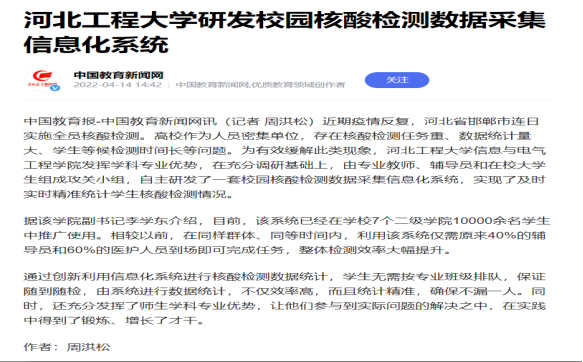Click the line starting 通过创新利用信息化系统

click(x=284, y=277)
